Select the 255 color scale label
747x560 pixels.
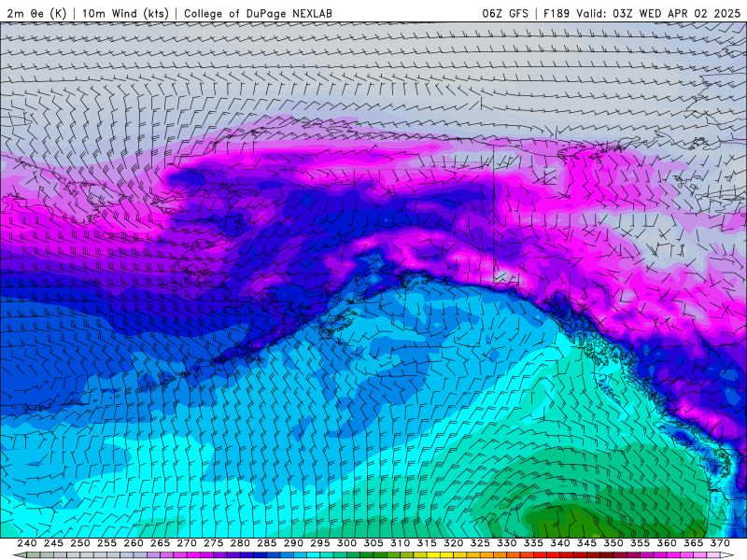106,543
